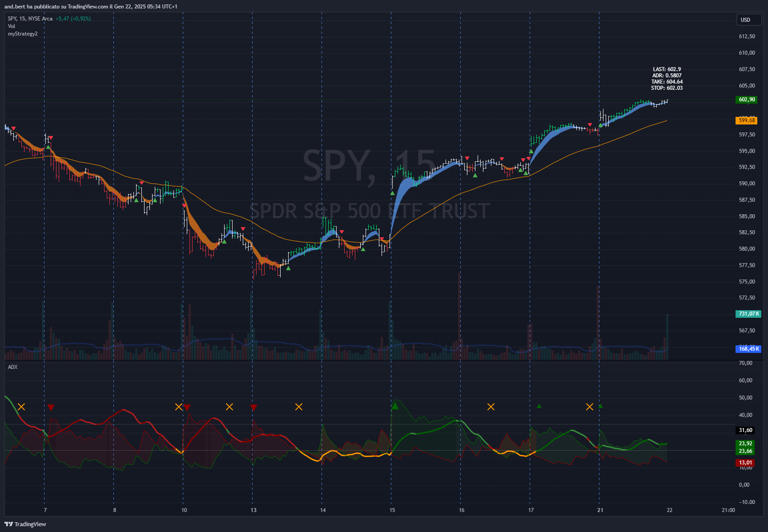This screenshot has width=768, height=532.
Task: Click the large red down triangle at date 7
Action: (x=51, y=408)
